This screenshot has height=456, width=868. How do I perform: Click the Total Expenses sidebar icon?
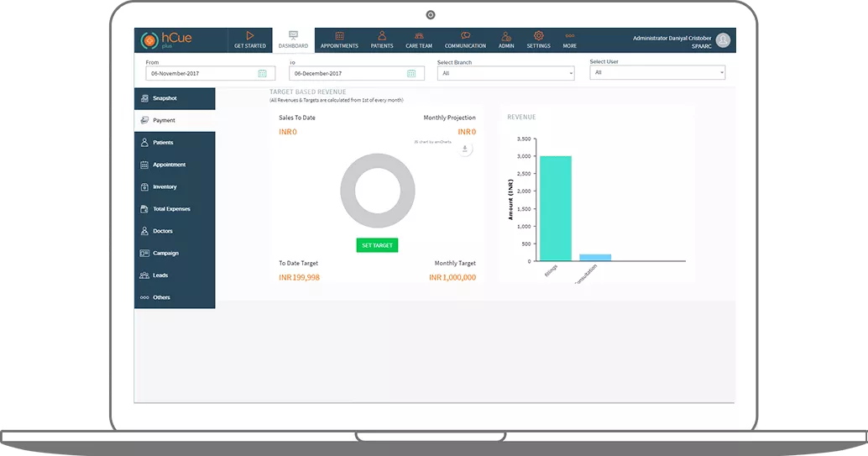point(144,209)
